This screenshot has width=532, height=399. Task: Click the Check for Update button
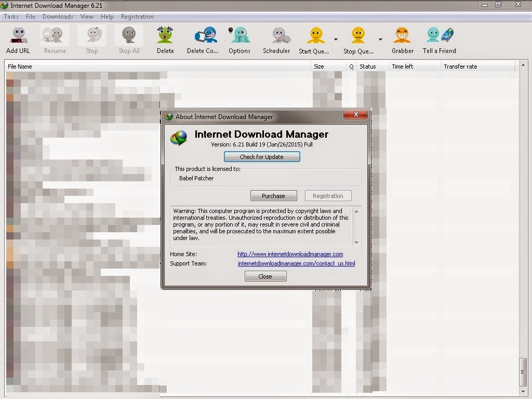click(x=262, y=157)
